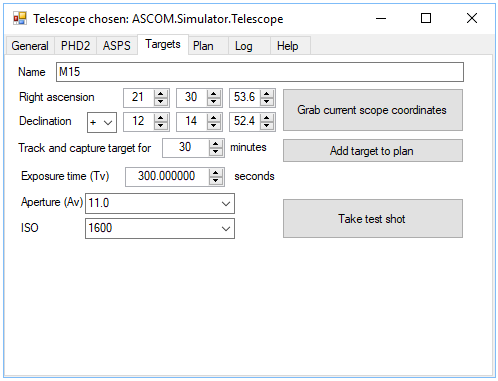Screen dimensions: 498x381
Task: Decrease declination minutes value
Action: point(214,125)
